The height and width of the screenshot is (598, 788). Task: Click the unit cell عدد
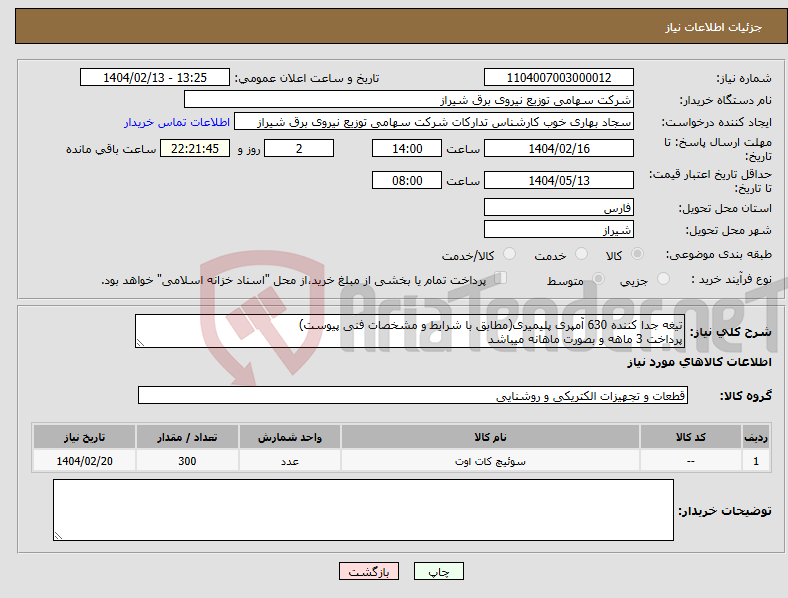pyautogui.click(x=290, y=461)
